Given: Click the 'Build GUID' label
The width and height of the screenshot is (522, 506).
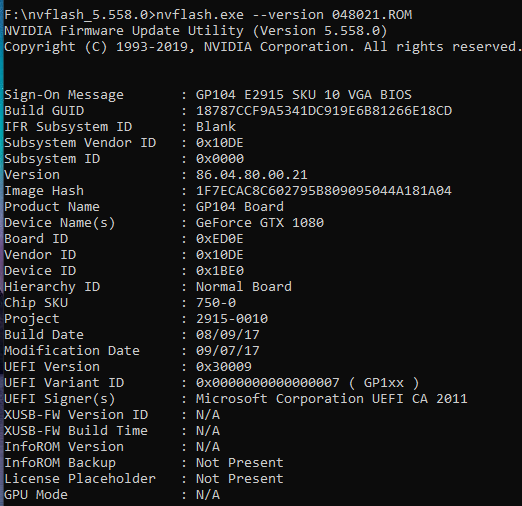Looking at the screenshot, I should click(x=44, y=111).
